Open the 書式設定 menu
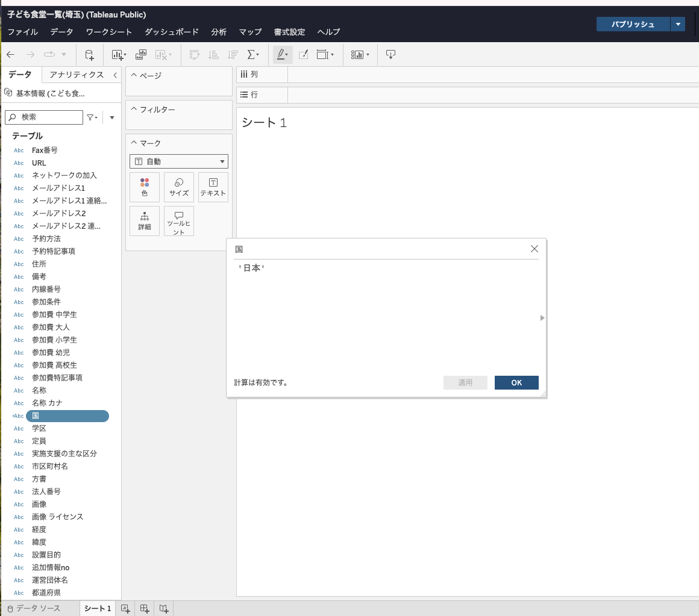Image resolution: width=699 pixels, height=616 pixels. click(x=289, y=32)
